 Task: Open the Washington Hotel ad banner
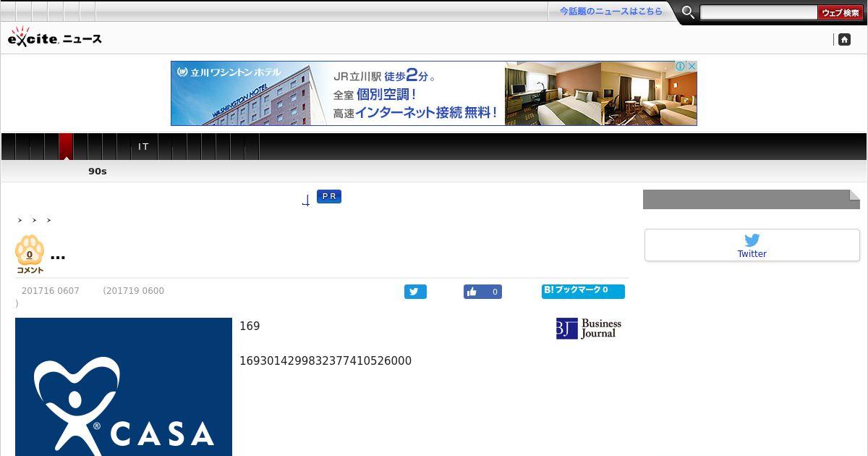coord(433,93)
